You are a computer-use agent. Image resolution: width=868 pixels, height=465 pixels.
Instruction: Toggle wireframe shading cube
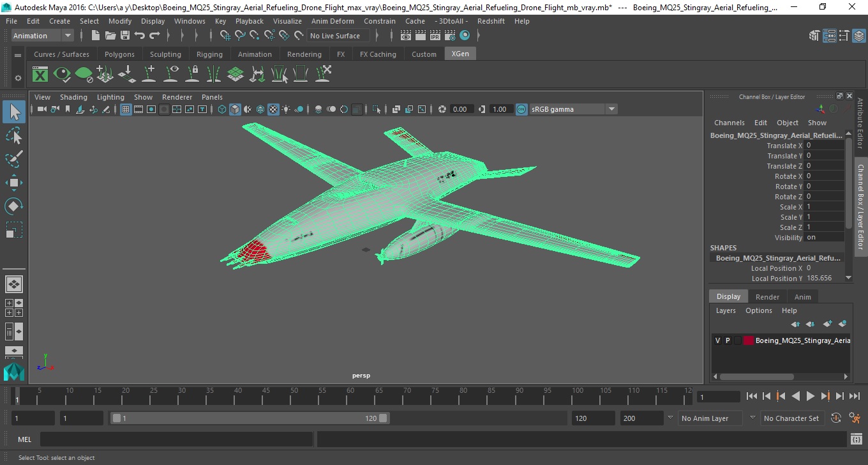pos(222,109)
